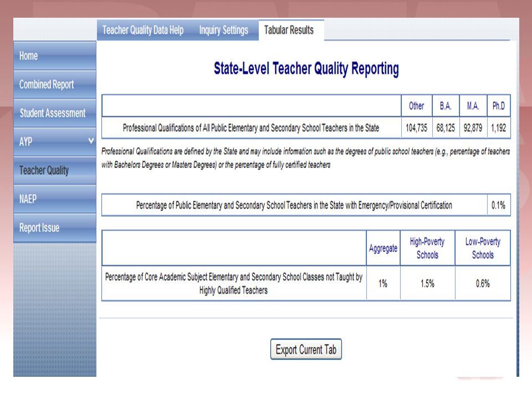
Task: Select the 0.1% certification value
Action: point(498,205)
